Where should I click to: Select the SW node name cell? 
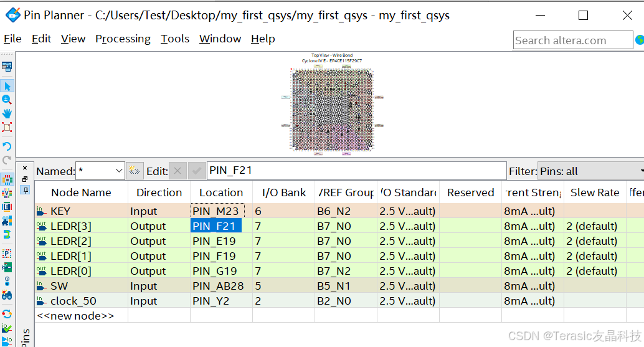[x=82, y=286]
